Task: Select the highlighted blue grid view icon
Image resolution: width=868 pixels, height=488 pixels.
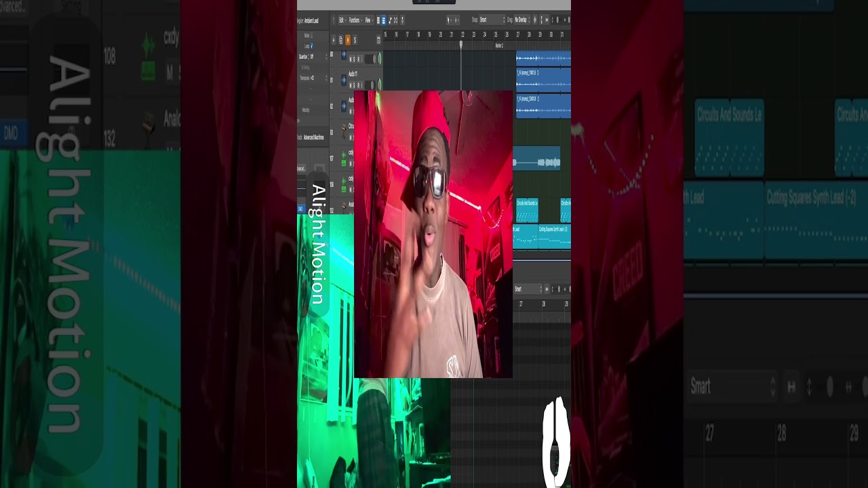Action: coord(384,20)
